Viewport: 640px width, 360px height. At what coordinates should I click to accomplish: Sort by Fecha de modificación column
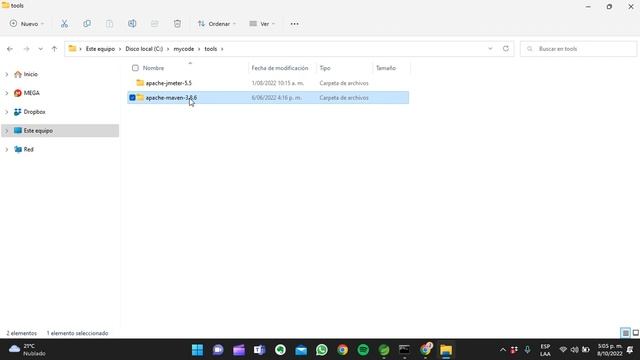[x=280, y=68]
